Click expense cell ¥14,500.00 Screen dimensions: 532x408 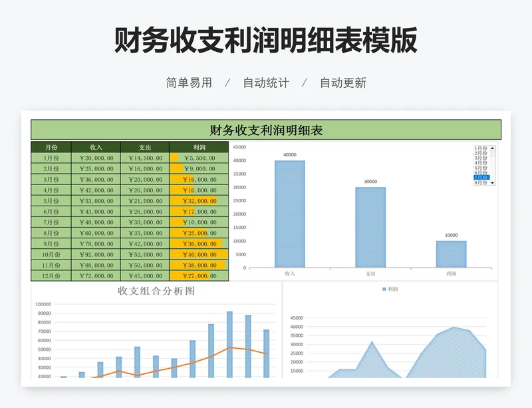145,158
